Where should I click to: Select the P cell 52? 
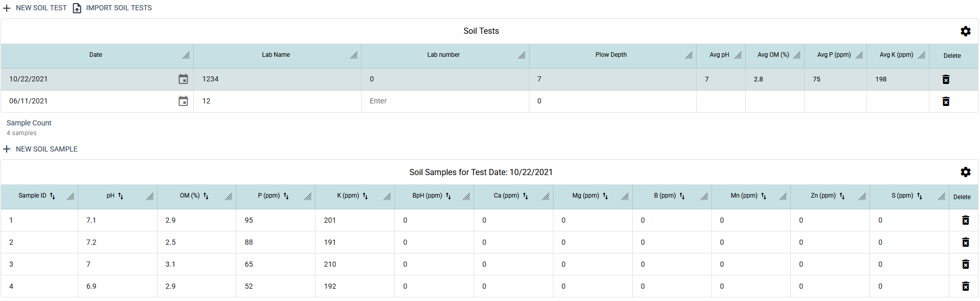tap(276, 286)
